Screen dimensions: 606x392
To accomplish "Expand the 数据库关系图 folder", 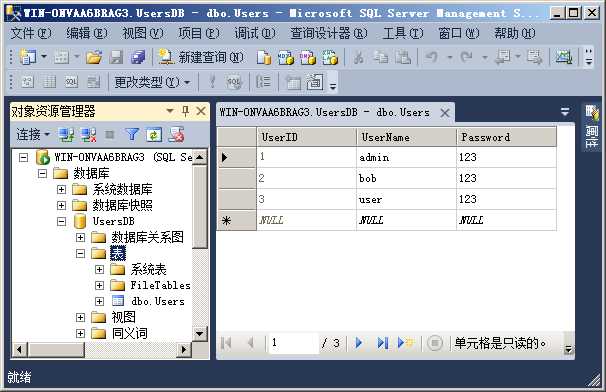I will coord(80,237).
